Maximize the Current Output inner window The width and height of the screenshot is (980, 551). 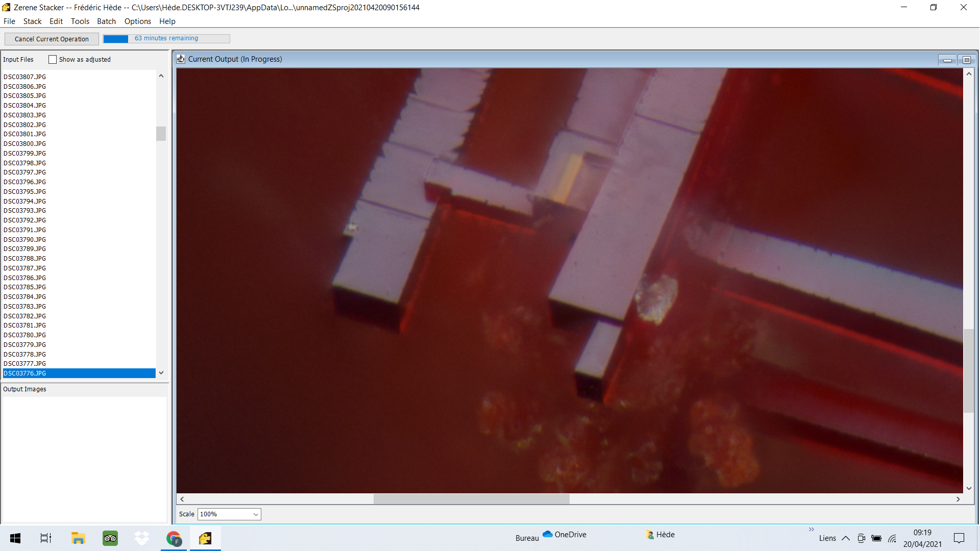pos(966,60)
